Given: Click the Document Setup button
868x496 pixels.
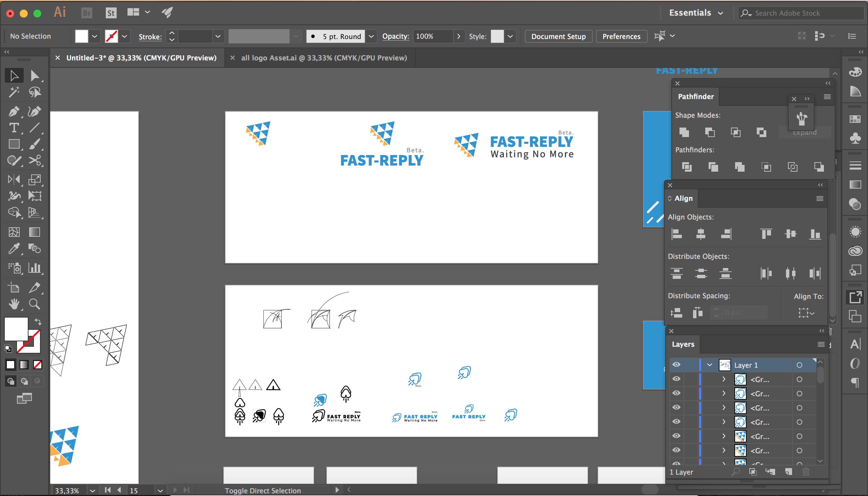Looking at the screenshot, I should [x=558, y=36].
